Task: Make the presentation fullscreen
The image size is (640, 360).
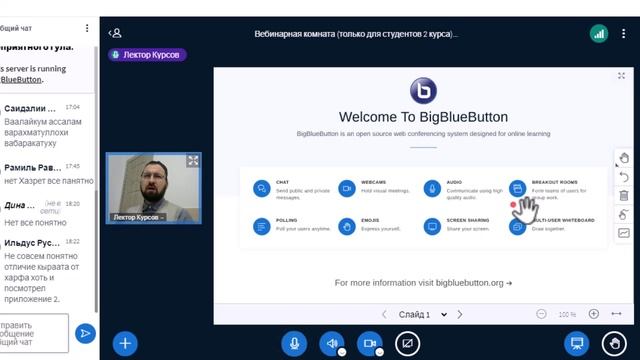Action: (x=621, y=76)
